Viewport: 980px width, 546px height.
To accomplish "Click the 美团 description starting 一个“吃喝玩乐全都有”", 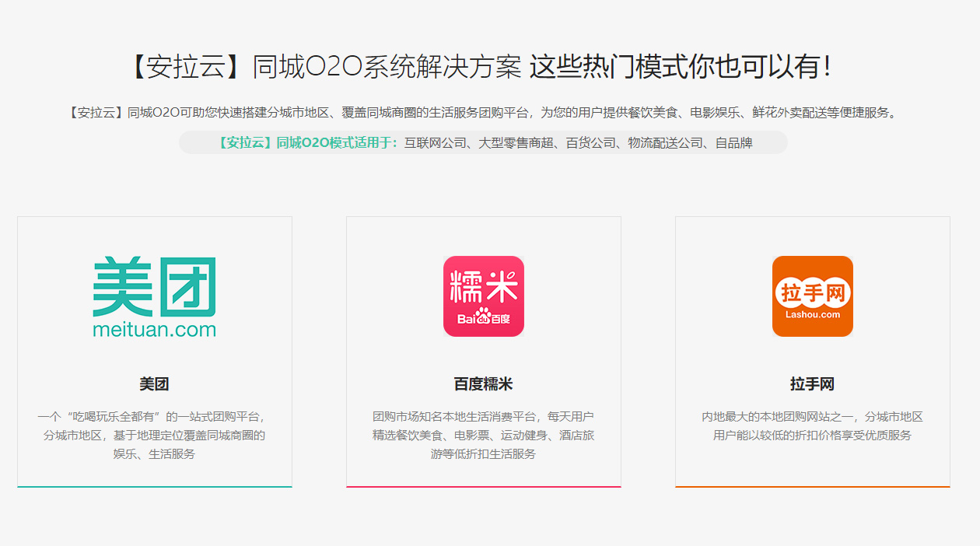I will point(155,436).
